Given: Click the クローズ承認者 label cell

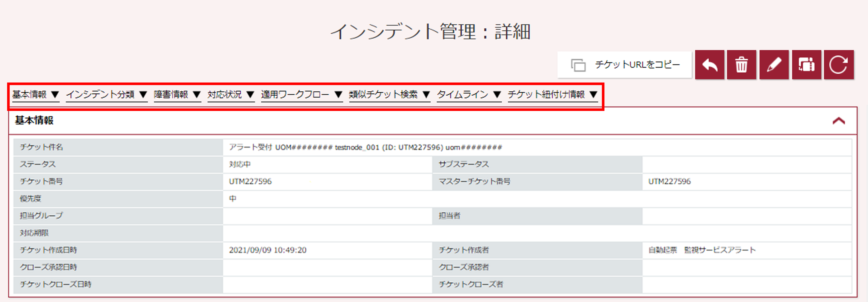Looking at the screenshot, I should pyautogui.click(x=537, y=267).
